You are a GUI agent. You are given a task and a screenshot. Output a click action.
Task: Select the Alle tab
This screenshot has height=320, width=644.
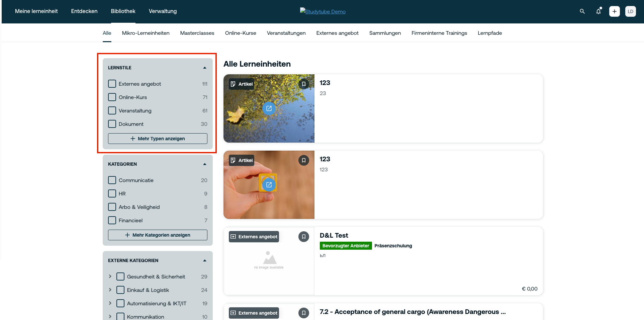(x=107, y=33)
